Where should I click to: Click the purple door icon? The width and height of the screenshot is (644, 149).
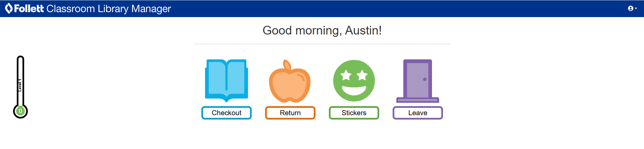point(417,81)
